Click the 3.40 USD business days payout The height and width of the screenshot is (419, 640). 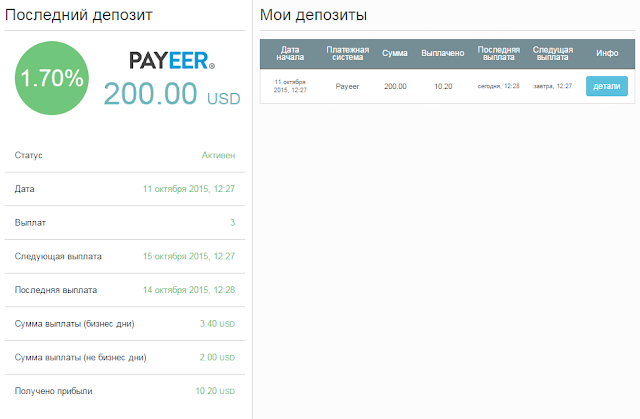[x=217, y=324]
